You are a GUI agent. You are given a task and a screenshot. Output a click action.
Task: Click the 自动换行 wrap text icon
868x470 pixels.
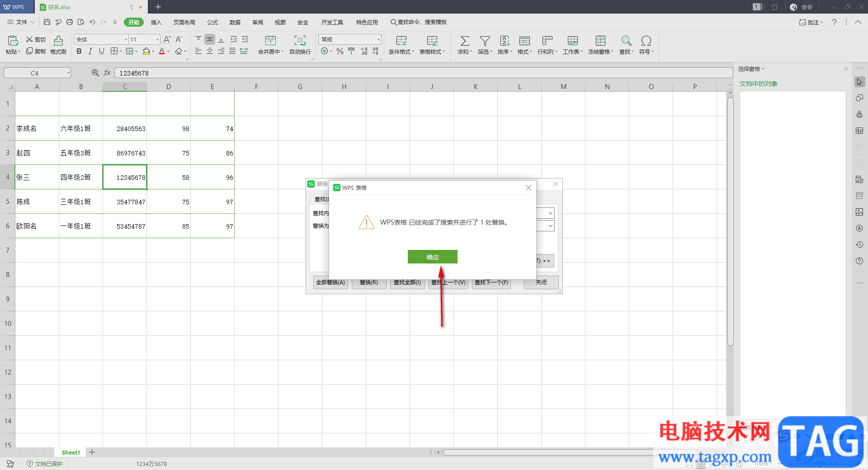tap(300, 41)
